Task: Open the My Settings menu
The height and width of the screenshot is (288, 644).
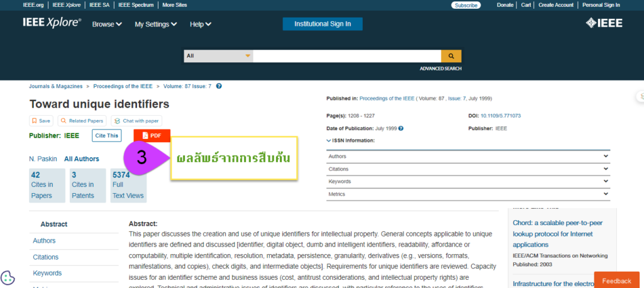Action: click(156, 25)
